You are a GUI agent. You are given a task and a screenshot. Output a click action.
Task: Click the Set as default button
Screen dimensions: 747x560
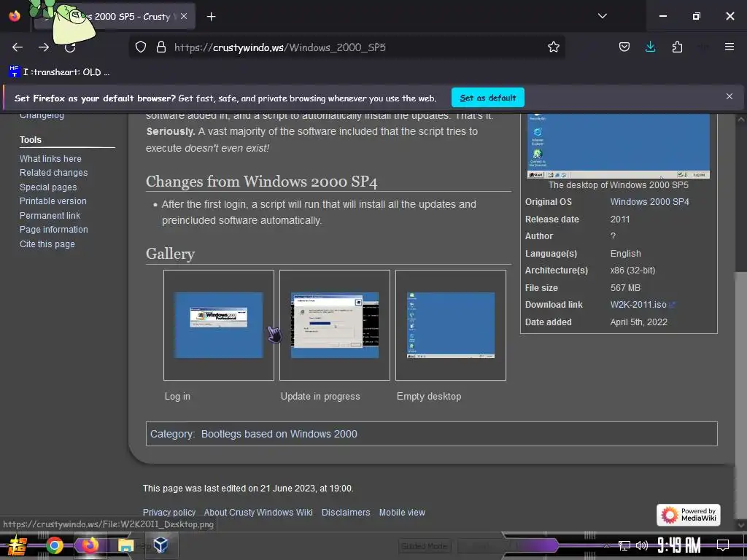click(x=488, y=98)
